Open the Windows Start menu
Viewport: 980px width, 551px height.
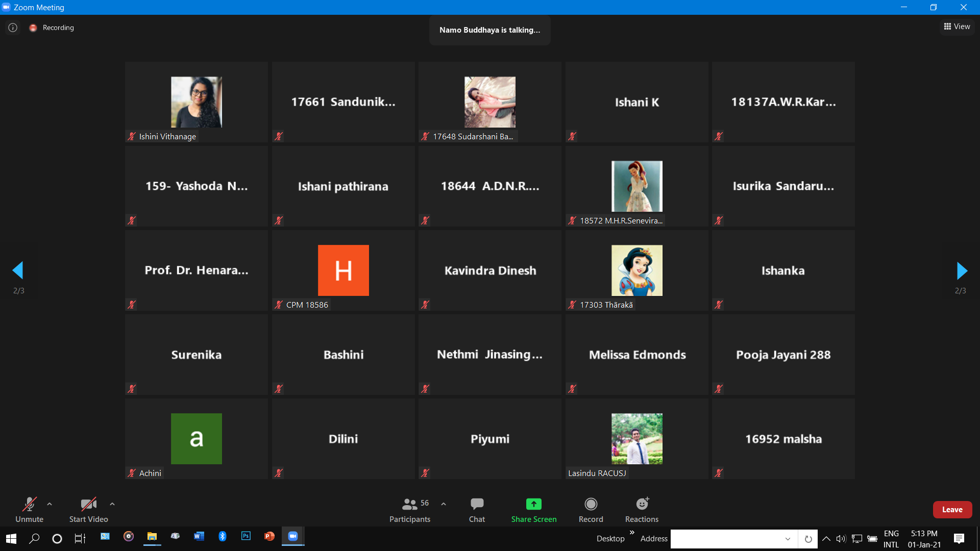pyautogui.click(x=11, y=538)
